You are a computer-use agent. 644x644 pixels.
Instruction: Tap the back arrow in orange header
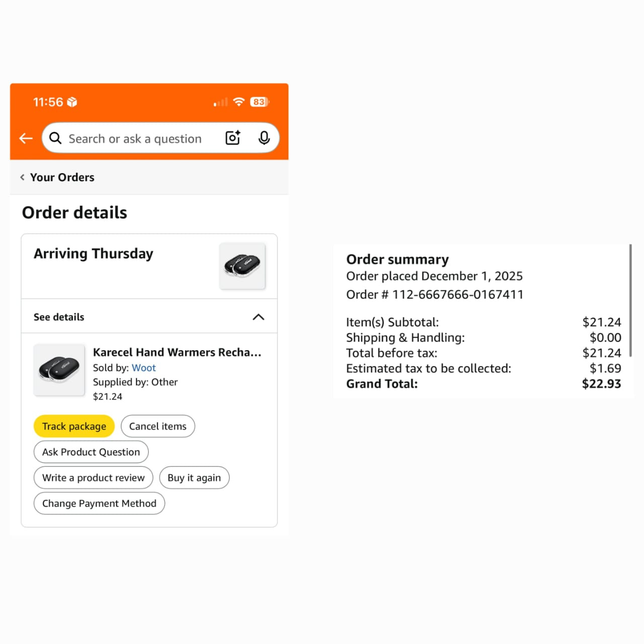coord(26,138)
